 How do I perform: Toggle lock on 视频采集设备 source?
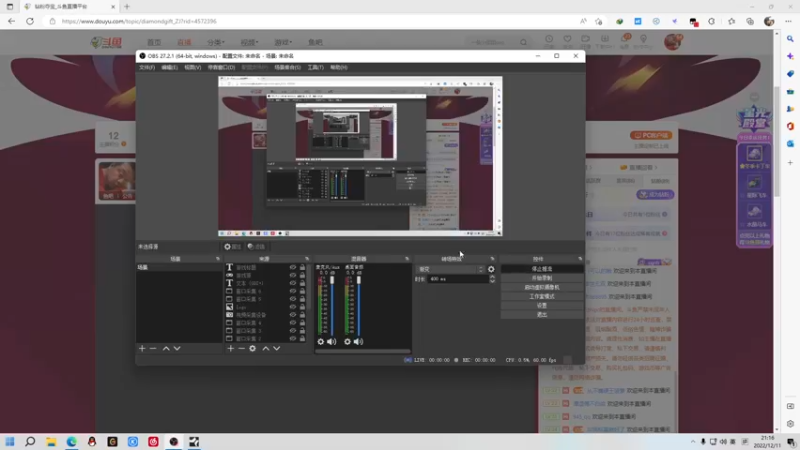point(302,315)
